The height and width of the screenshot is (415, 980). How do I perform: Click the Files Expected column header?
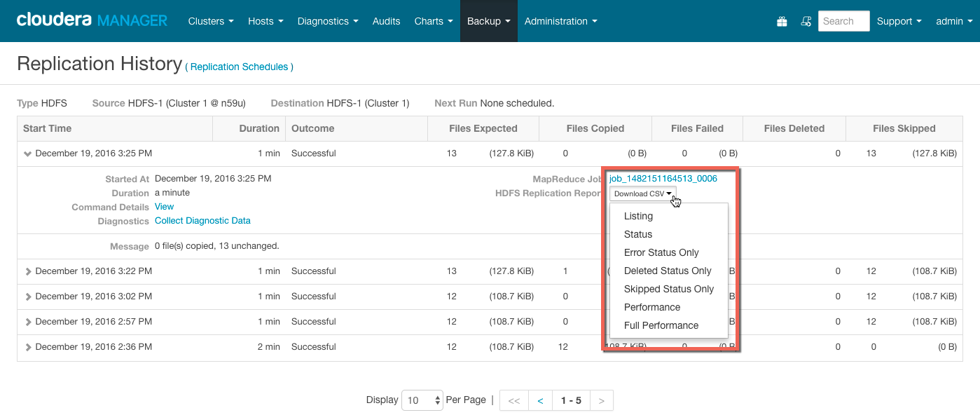click(483, 128)
